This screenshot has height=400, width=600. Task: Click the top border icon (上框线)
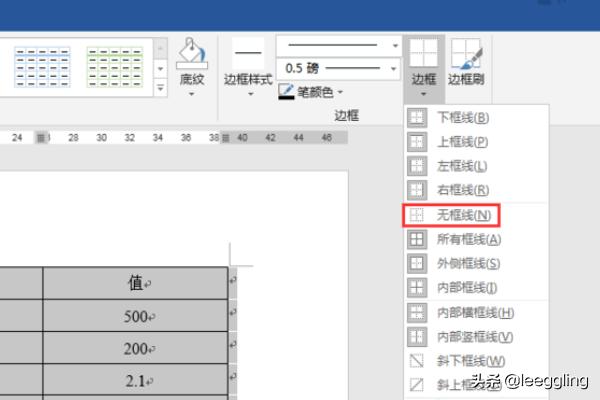click(x=417, y=142)
